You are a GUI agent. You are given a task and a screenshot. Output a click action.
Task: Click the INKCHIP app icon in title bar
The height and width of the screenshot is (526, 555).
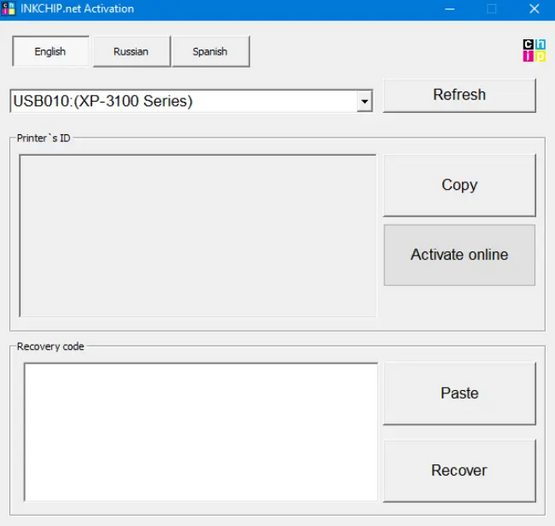pyautogui.click(x=8, y=8)
